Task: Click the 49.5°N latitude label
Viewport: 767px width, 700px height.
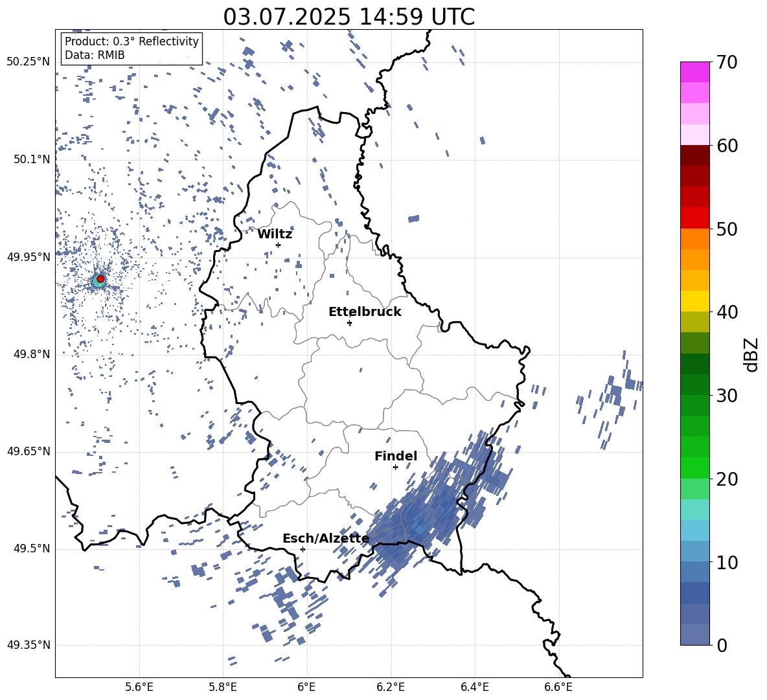Action: [x=32, y=548]
